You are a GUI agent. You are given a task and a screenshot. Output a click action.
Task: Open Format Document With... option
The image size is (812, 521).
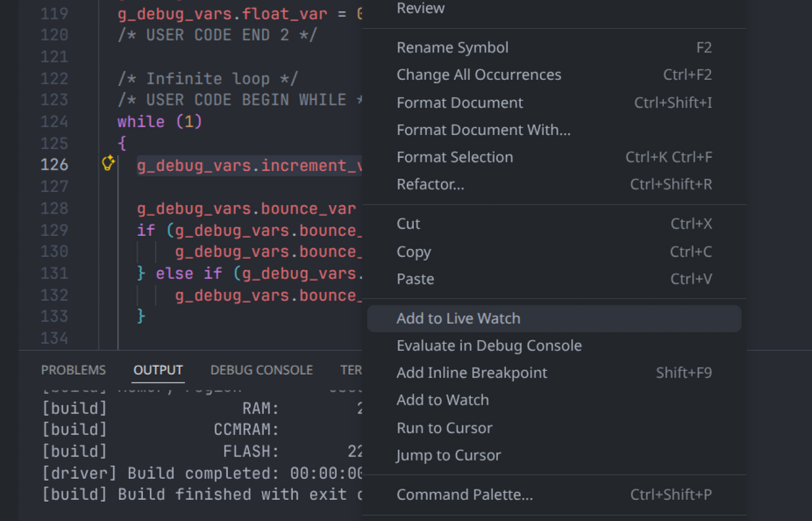(x=554, y=130)
